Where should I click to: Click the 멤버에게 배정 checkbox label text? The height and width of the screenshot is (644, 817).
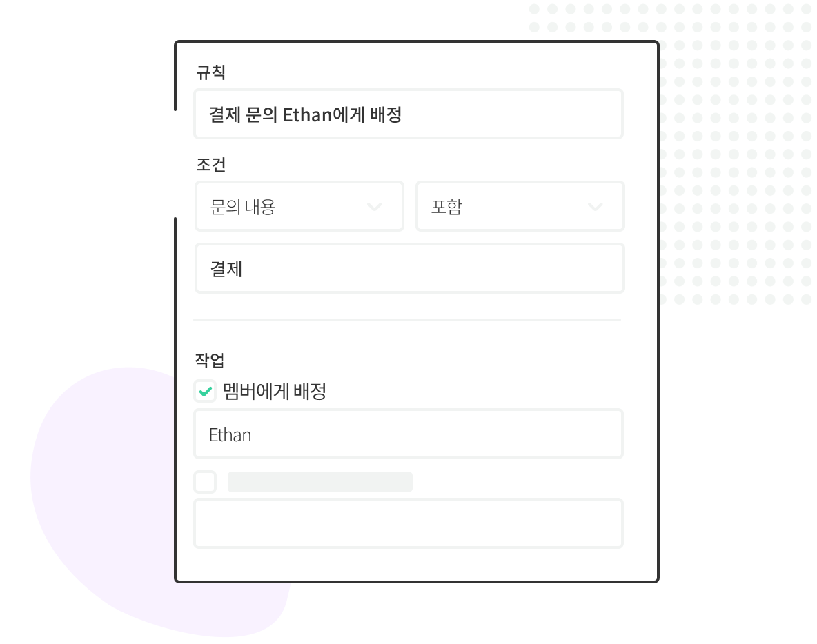275,391
